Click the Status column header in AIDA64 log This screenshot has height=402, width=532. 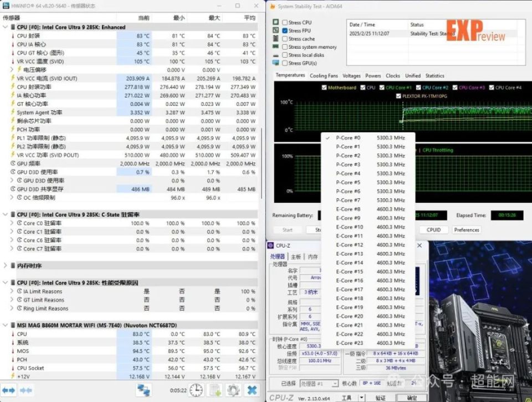417,25
